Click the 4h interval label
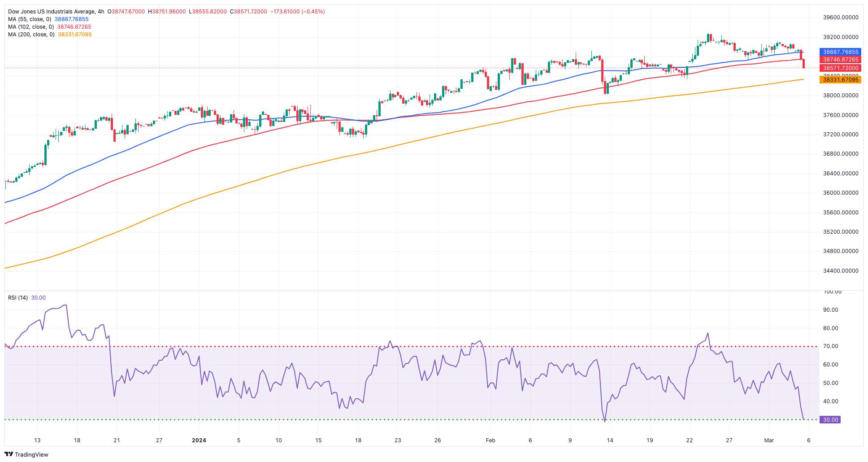868x462 pixels. (101, 12)
